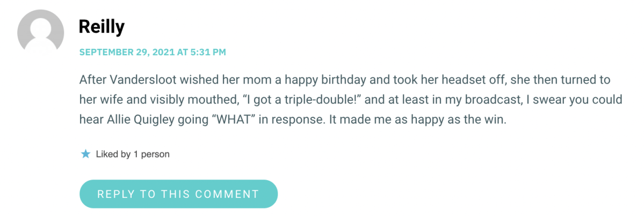Open the September 29, 2021 timestamp permalink
The height and width of the screenshot is (216, 644).
point(152,52)
